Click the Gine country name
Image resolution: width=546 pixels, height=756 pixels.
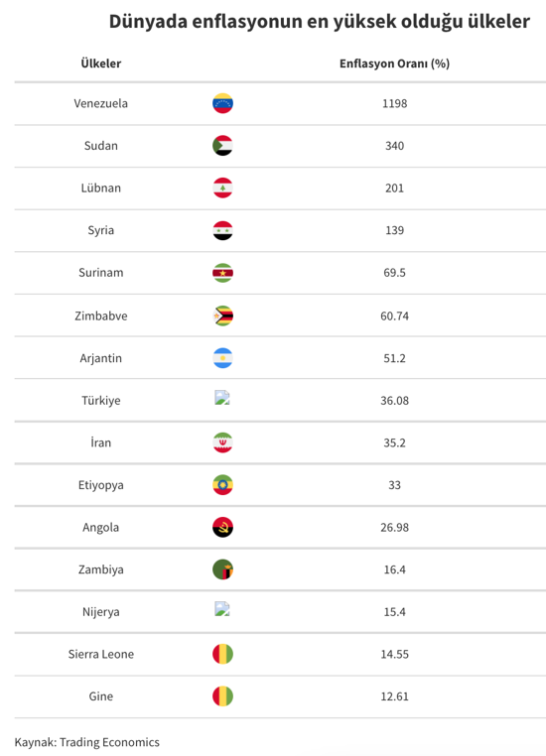pos(101,696)
